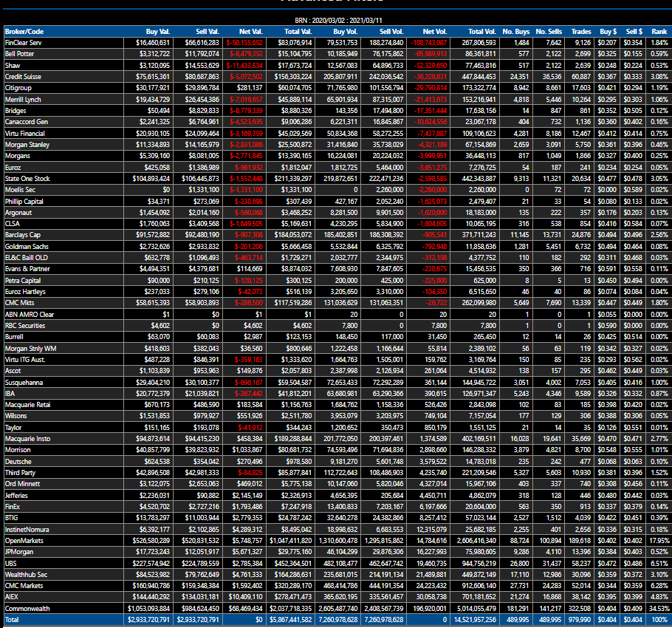Select the ABN AMRO Clear broker name
This screenshot has width=672, height=628.
click(30, 314)
